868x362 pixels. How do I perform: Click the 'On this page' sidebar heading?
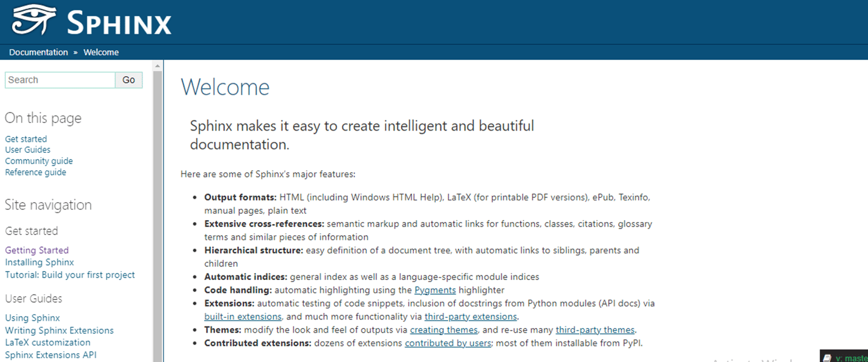pos(43,118)
